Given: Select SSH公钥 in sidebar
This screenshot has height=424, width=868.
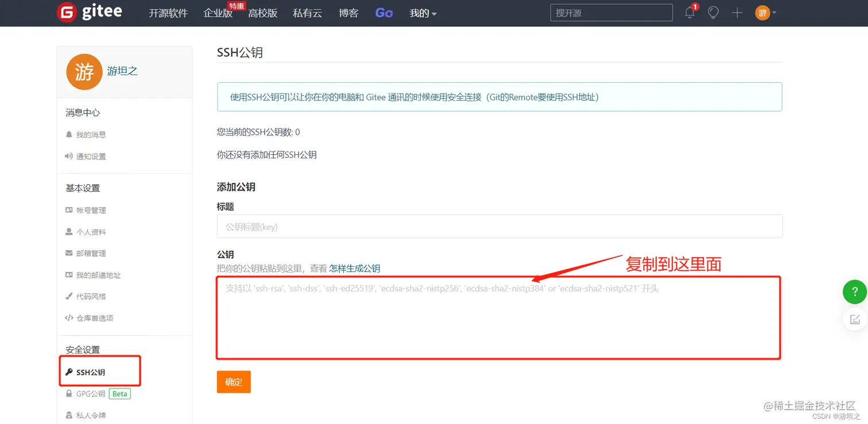Looking at the screenshot, I should pos(91,372).
